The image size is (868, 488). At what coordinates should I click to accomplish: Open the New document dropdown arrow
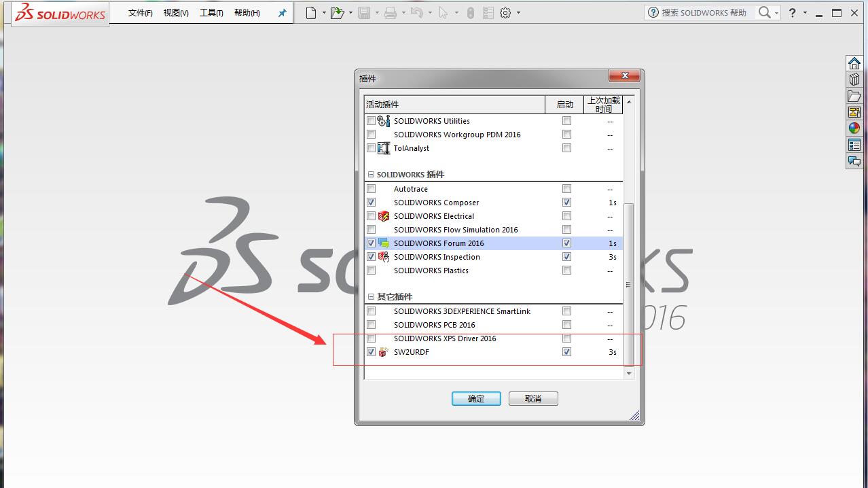[x=324, y=12]
